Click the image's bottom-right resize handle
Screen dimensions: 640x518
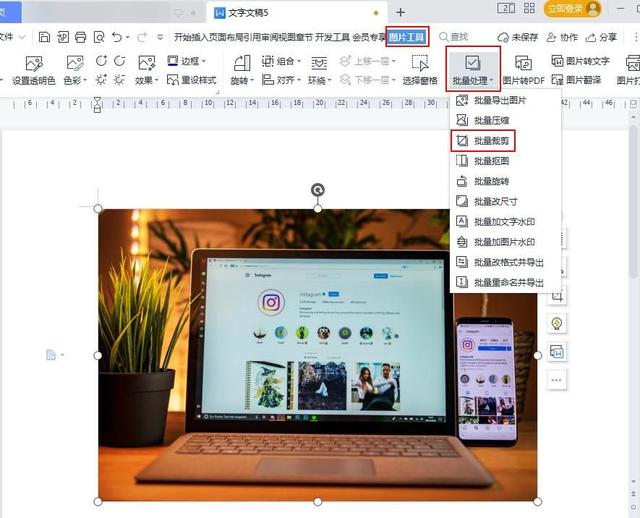point(538,501)
